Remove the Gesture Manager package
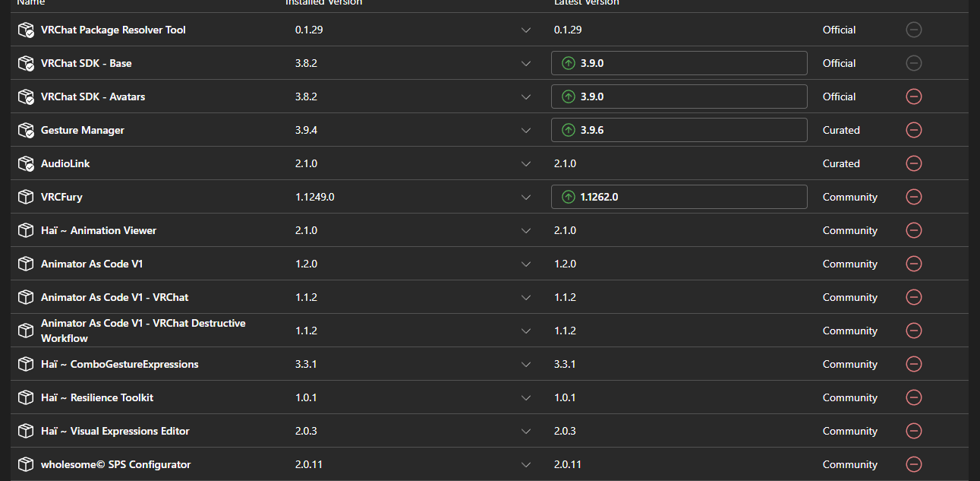Viewport: 980px width, 481px height. point(914,130)
